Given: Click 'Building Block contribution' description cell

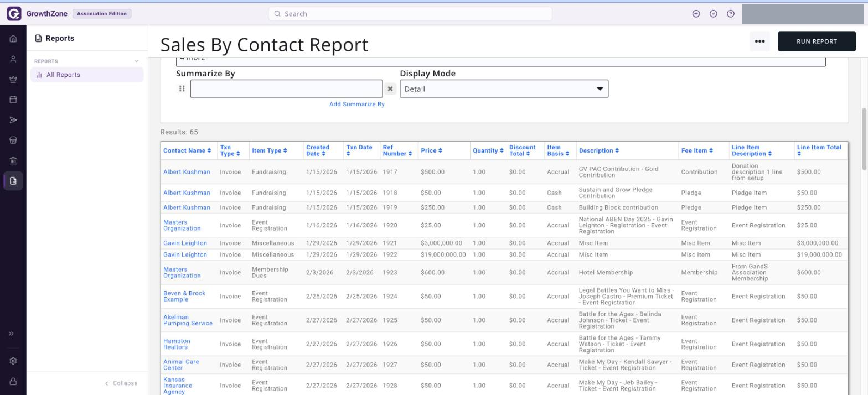Looking at the screenshot, I should pyautogui.click(x=618, y=207).
